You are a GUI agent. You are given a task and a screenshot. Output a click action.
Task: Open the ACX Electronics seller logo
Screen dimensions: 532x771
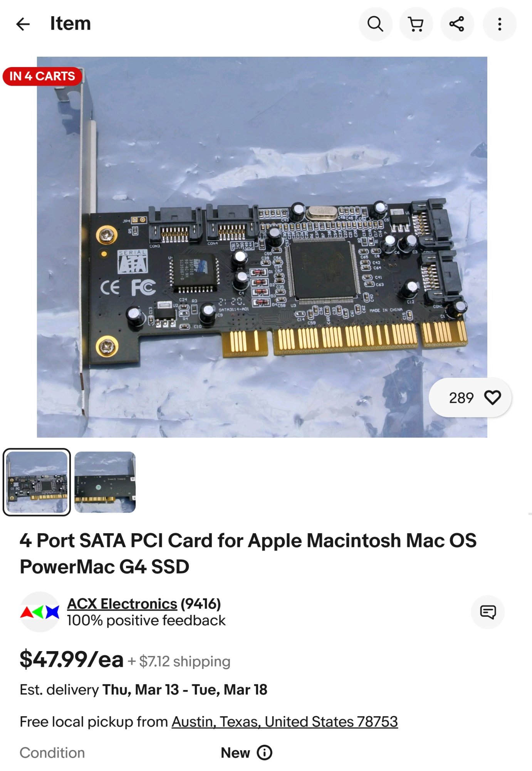coord(40,612)
